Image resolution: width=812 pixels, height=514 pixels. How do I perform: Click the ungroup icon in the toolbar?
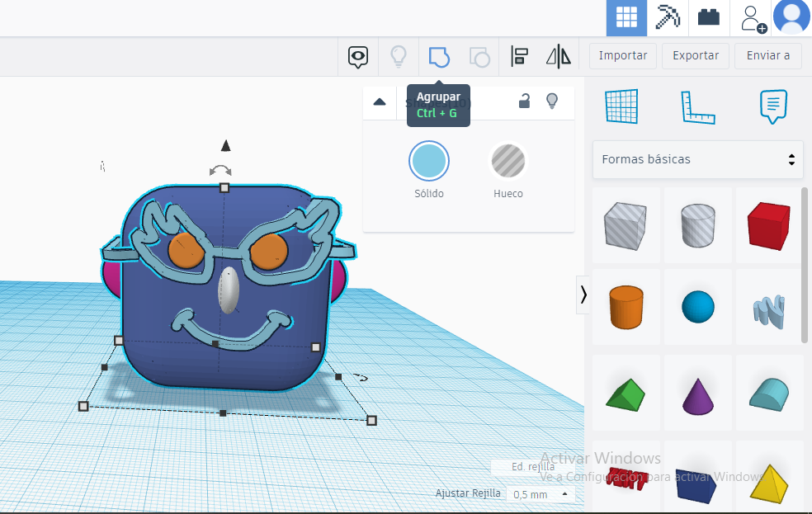(479, 56)
